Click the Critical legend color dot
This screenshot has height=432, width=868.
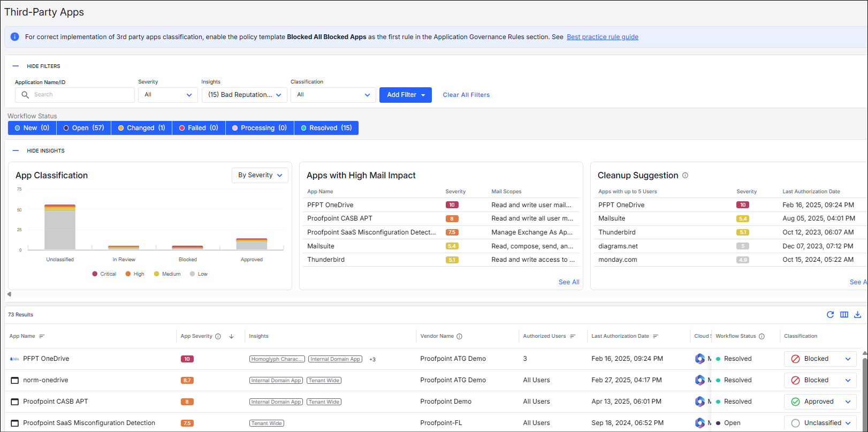95,274
